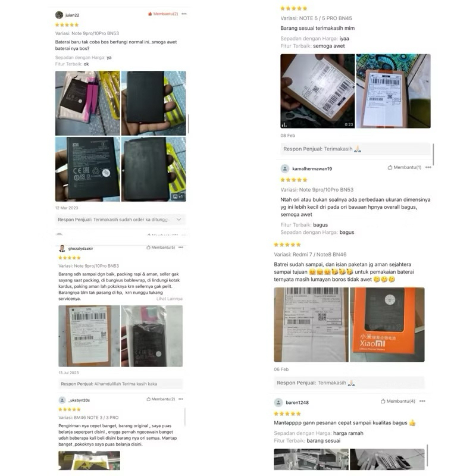476x476 pixels.
Task: Click the Membantu(4) thumb on baron1248's review
Action: coord(398,401)
